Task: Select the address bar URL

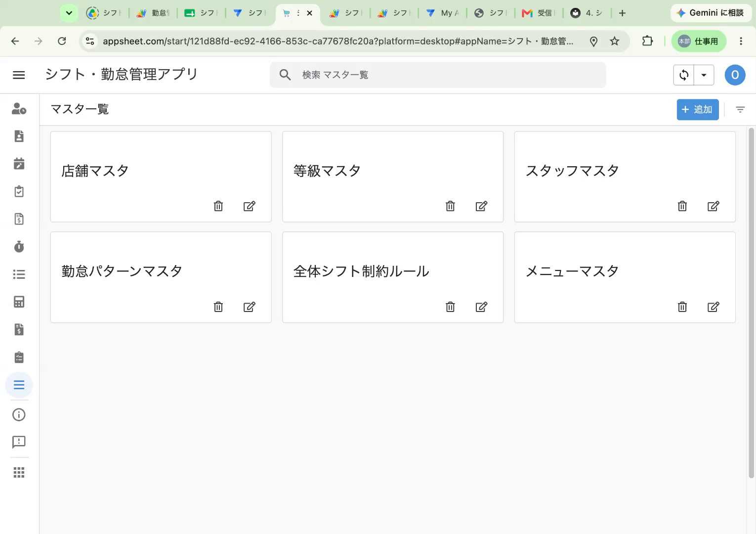Action: 338,42
